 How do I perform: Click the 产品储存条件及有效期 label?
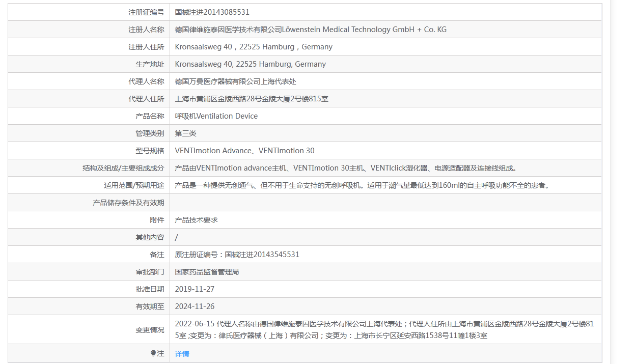128,203
